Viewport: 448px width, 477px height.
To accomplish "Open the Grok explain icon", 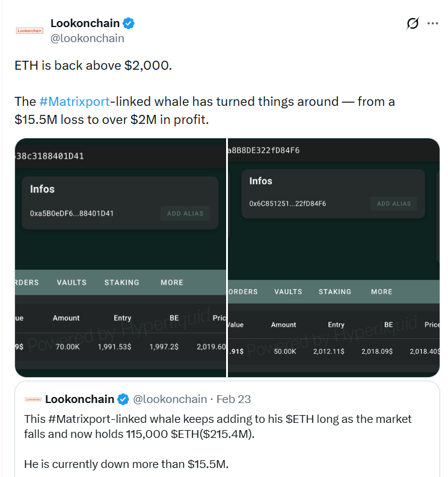I will (413, 23).
